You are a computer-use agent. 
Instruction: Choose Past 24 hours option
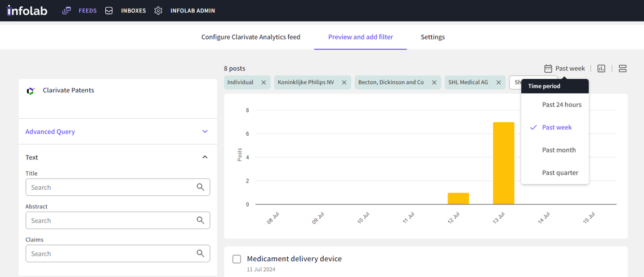(561, 105)
